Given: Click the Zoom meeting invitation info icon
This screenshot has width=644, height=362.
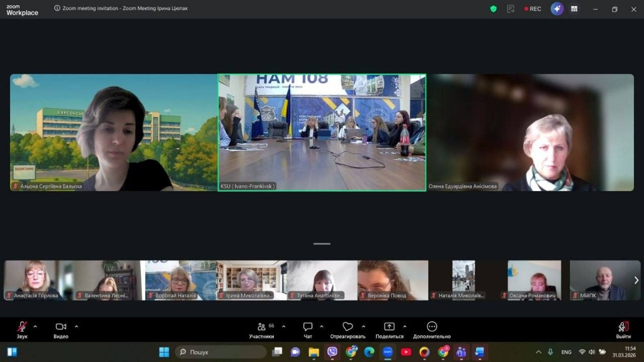Looking at the screenshot, I should [x=57, y=8].
